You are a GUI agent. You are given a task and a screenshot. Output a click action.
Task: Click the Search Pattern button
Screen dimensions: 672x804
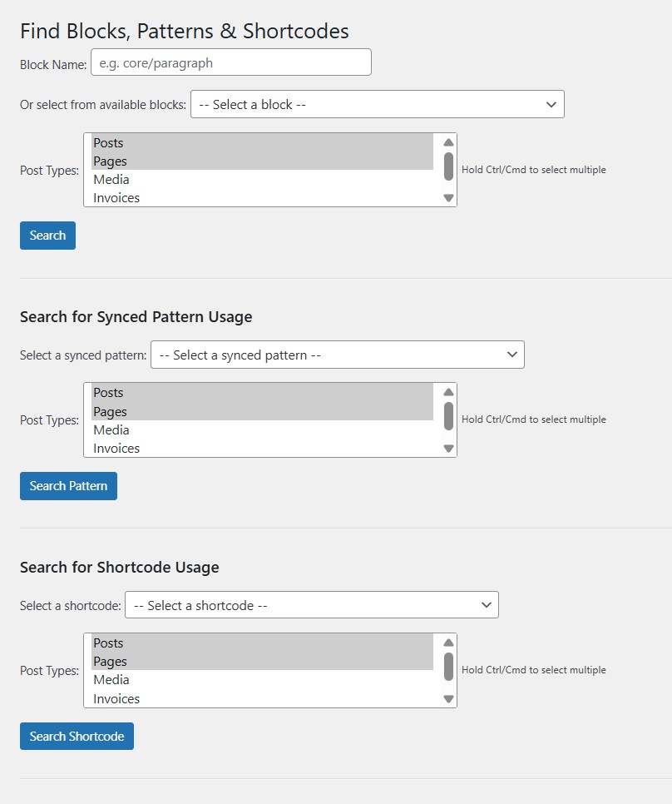(68, 486)
